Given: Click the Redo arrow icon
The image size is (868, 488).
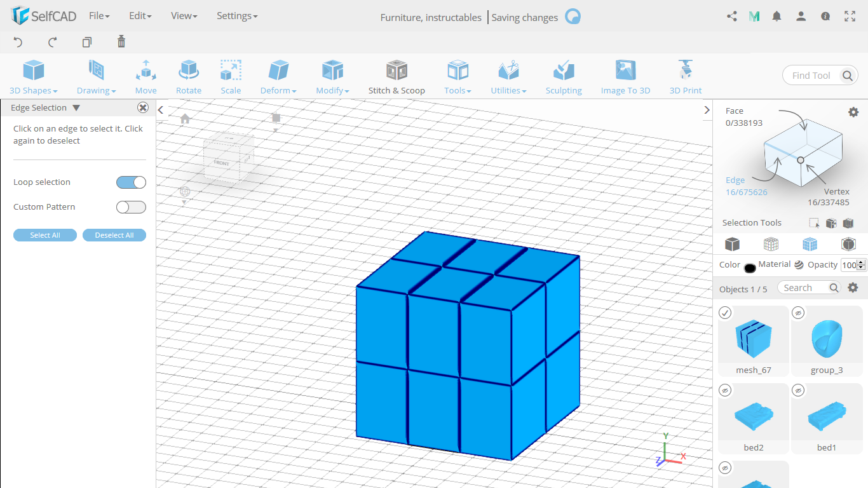Looking at the screenshot, I should point(53,42).
